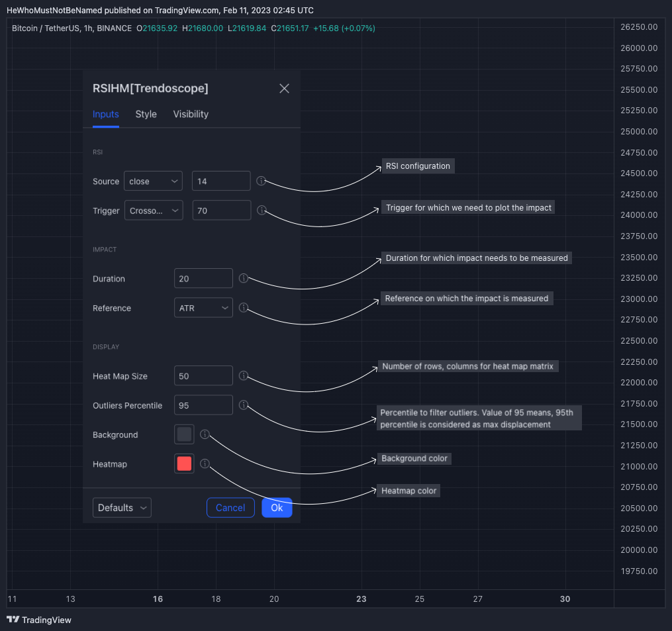672x631 pixels.
Task: Click the info icon next to Reference
Action: [244, 307]
